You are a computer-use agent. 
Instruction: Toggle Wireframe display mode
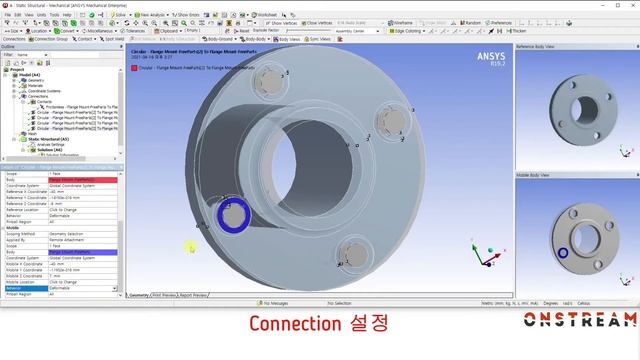click(400, 23)
